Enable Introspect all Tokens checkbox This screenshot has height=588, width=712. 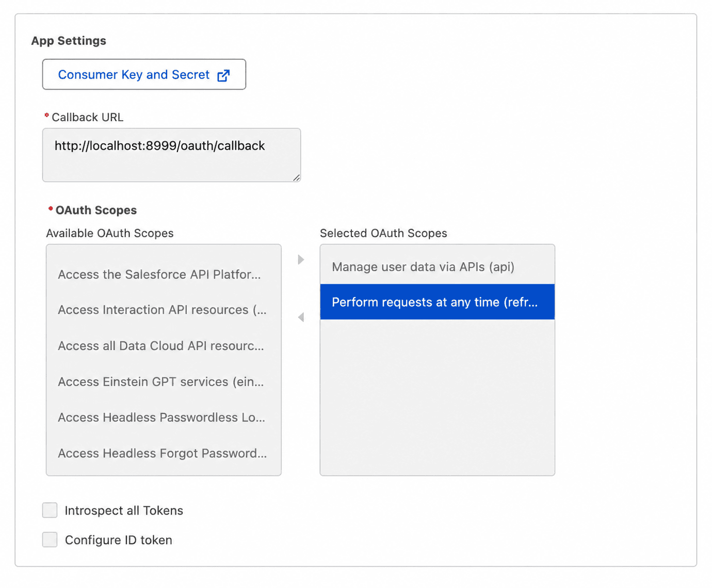click(50, 510)
